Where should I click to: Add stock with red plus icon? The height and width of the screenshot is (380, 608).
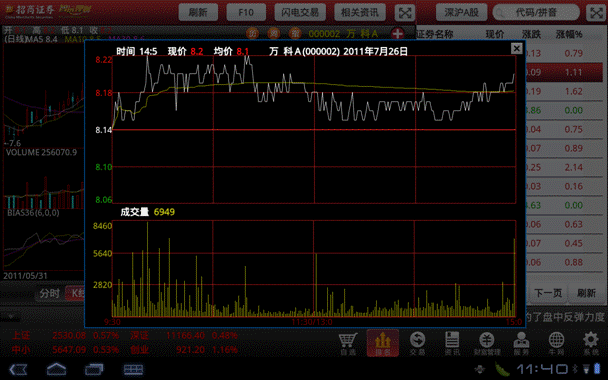click(397, 34)
